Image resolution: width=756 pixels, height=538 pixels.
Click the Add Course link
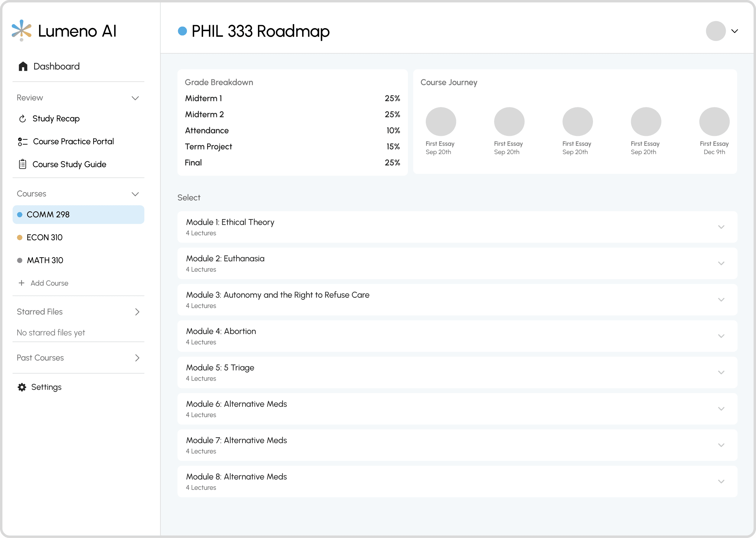(x=49, y=283)
